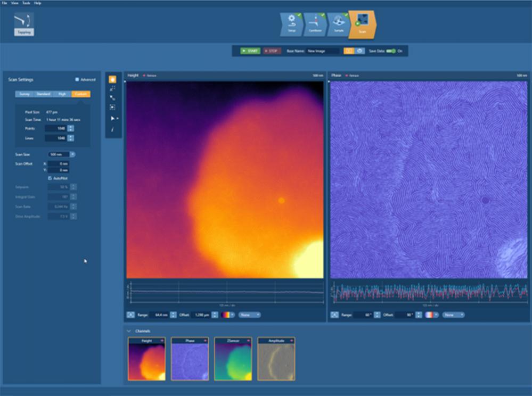Open the None overlay dropdown under Height image

coord(249,315)
